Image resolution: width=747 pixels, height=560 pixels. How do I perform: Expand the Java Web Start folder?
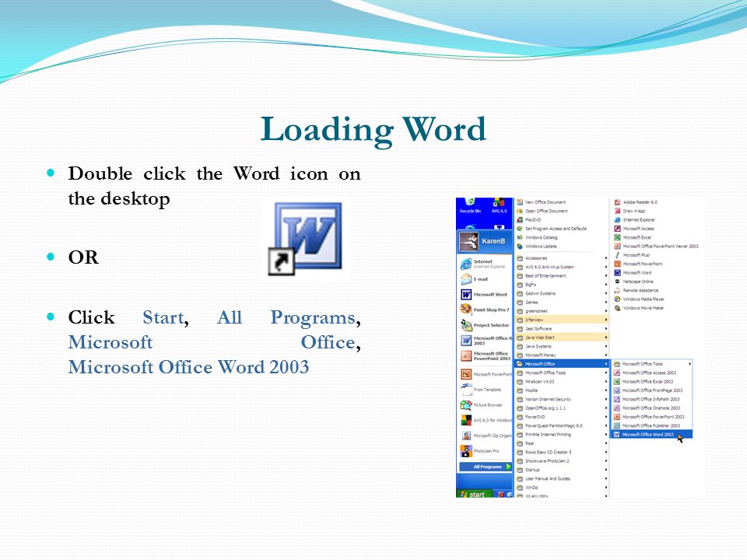(x=562, y=338)
